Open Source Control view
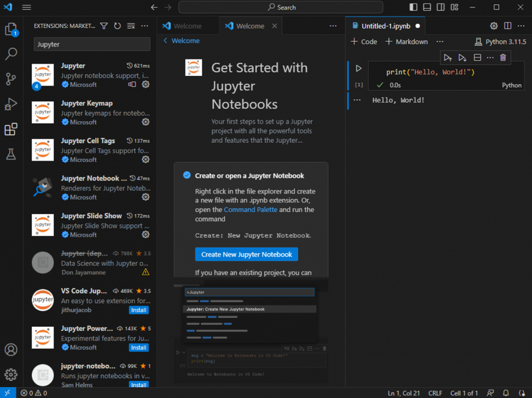Screen dimensions: 532x398 click(11, 79)
